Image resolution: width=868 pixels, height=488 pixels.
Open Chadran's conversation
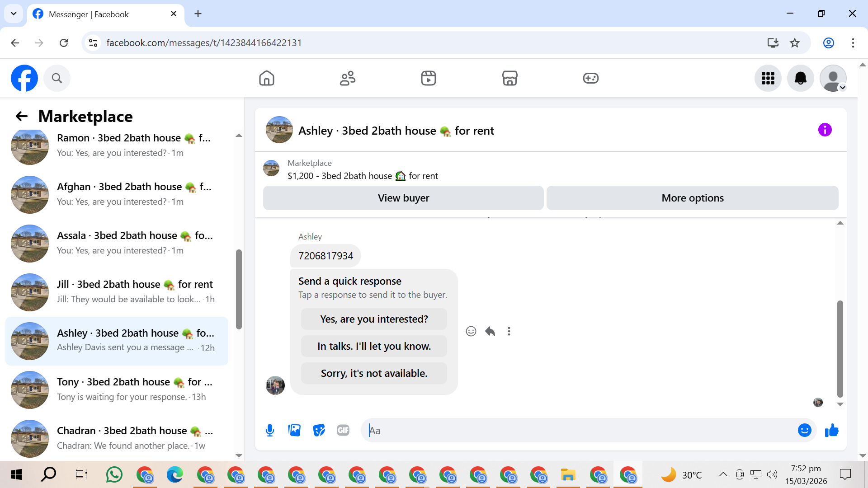click(117, 438)
